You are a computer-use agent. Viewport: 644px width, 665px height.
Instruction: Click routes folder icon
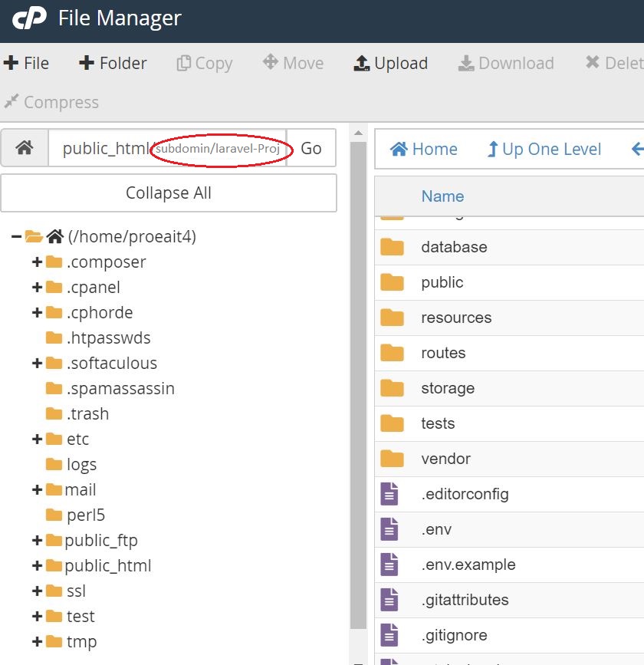[392, 353]
